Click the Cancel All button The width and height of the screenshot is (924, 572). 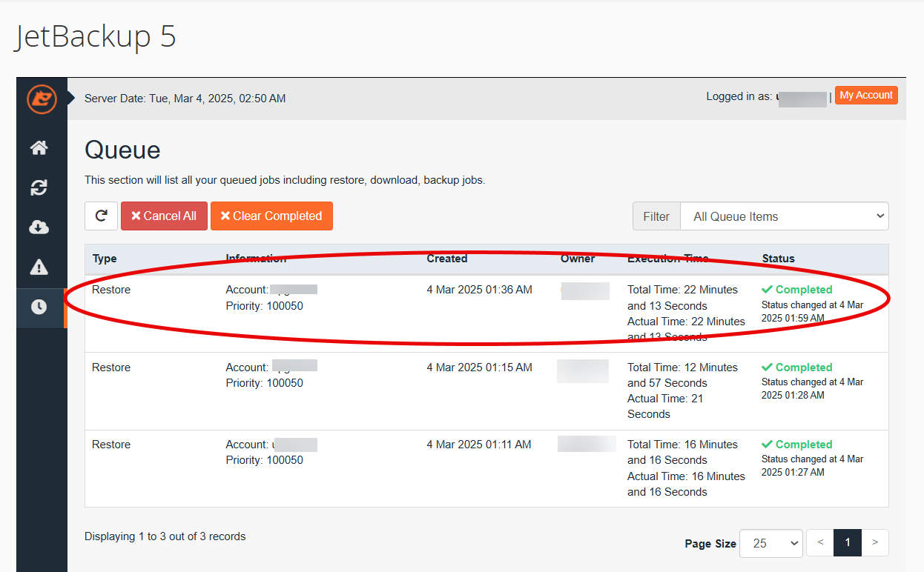pos(164,216)
